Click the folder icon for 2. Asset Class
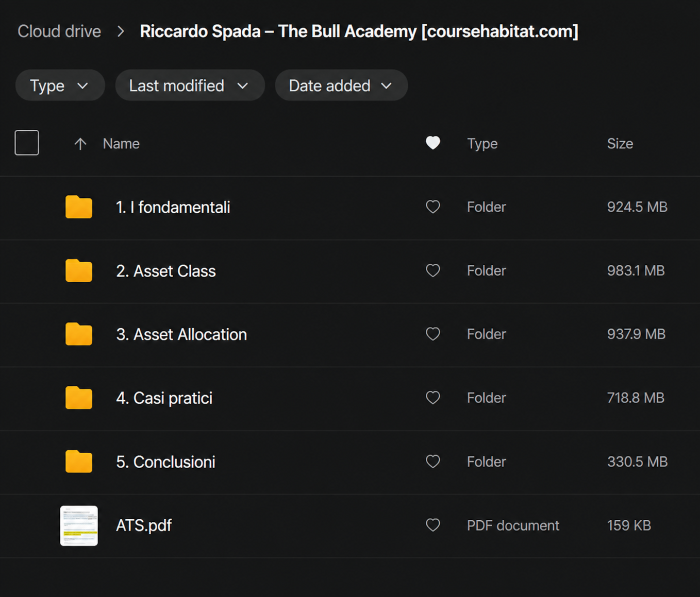 click(79, 270)
